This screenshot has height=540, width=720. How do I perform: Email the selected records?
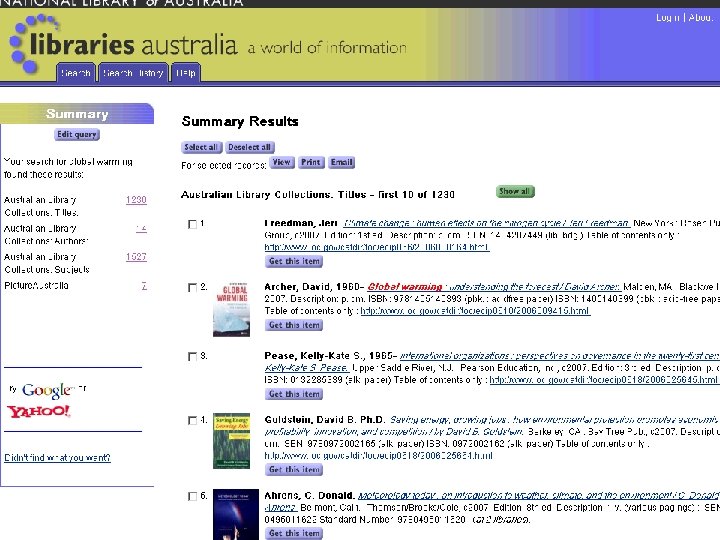point(342,163)
